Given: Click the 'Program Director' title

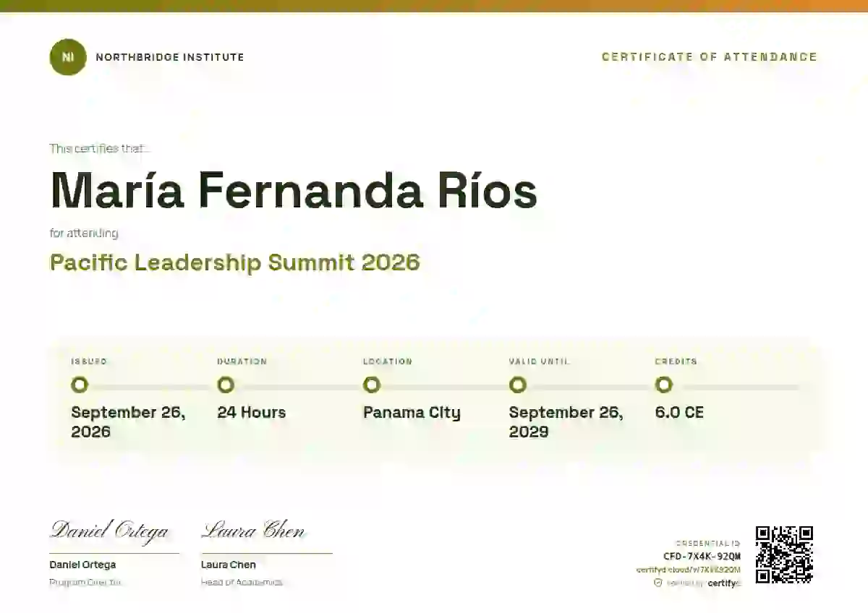Looking at the screenshot, I should (x=85, y=582).
